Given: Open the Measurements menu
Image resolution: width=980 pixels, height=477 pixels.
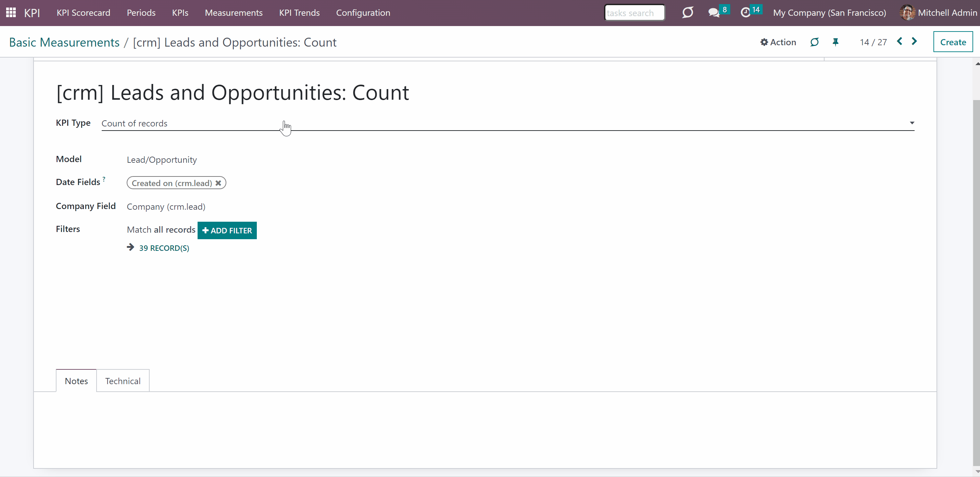Looking at the screenshot, I should click(234, 13).
